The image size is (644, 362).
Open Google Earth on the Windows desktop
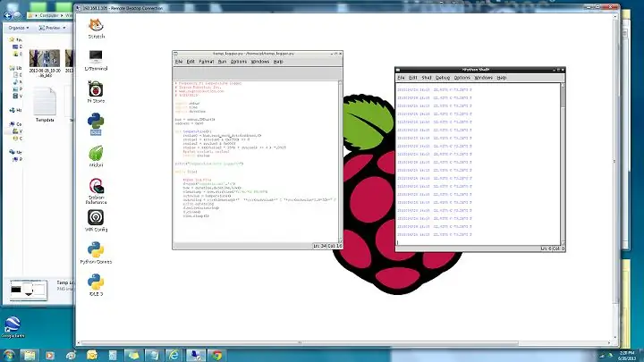click(x=13, y=327)
